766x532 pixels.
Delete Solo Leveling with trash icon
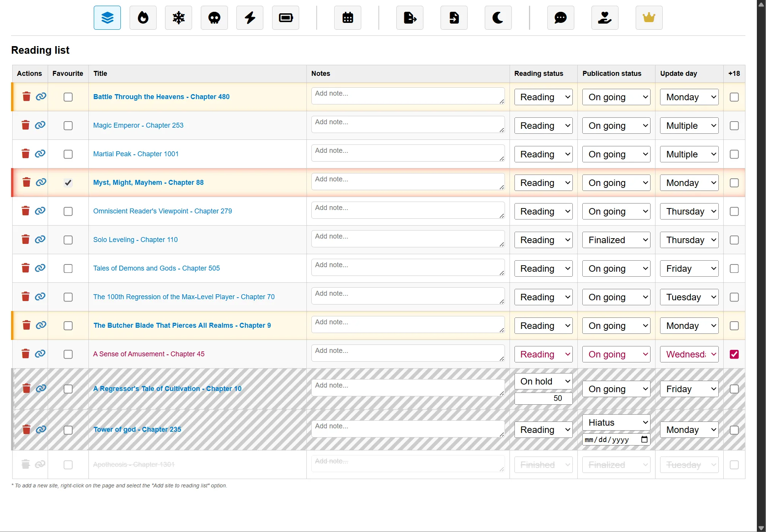26,239
